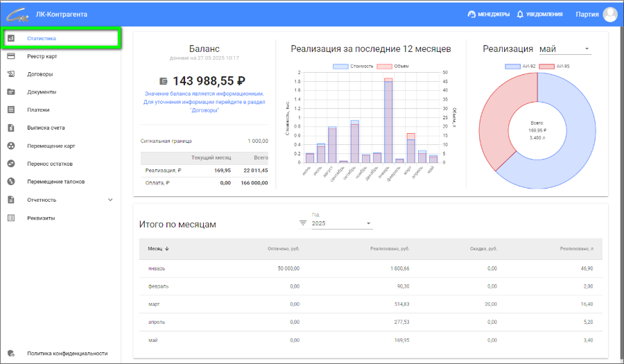Toggle the Стоимость series in chart legend
The width and height of the screenshot is (624, 364).
click(354, 67)
